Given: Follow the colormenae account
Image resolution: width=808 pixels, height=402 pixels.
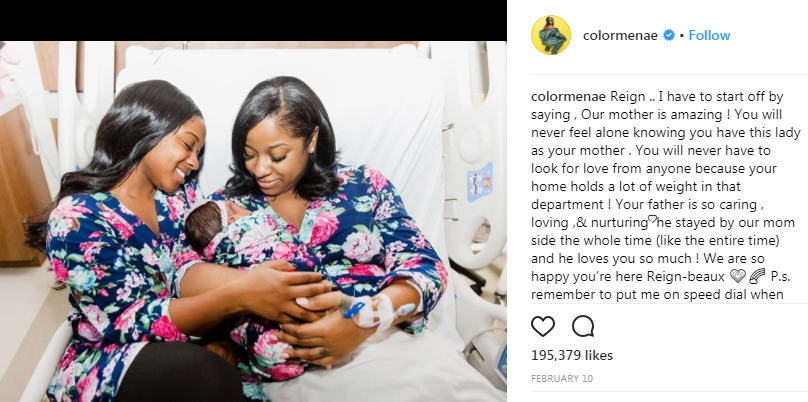Looking at the screenshot, I should click(709, 36).
